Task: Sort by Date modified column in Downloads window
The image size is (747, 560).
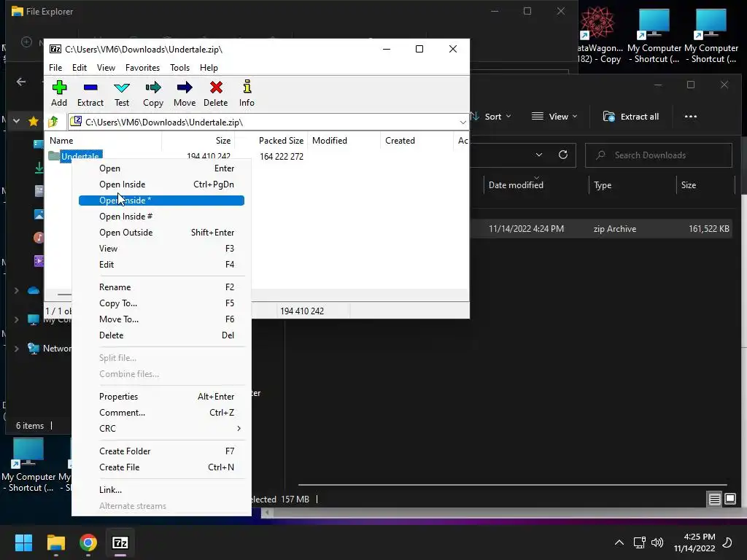Action: [x=536, y=184]
